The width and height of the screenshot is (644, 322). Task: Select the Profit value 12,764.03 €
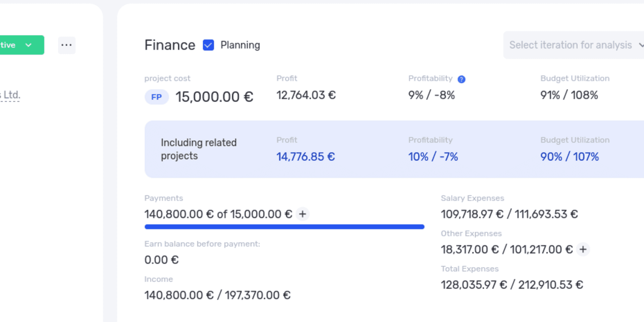coord(306,95)
